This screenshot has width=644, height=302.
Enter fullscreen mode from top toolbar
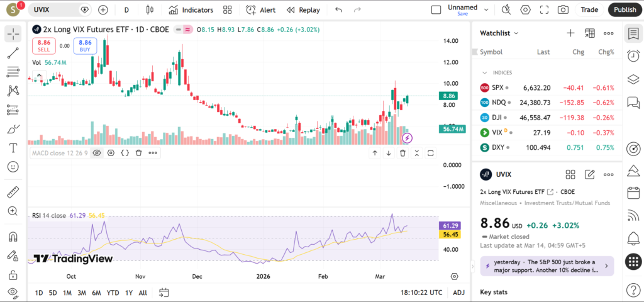click(x=544, y=10)
